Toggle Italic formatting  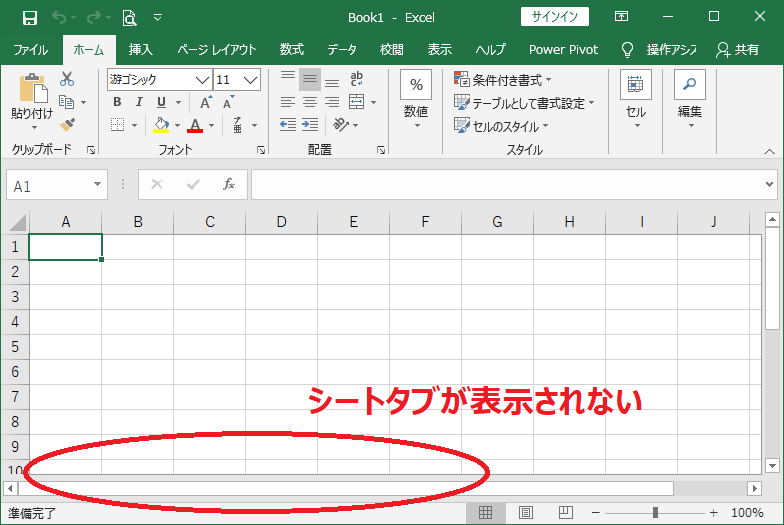point(139,102)
